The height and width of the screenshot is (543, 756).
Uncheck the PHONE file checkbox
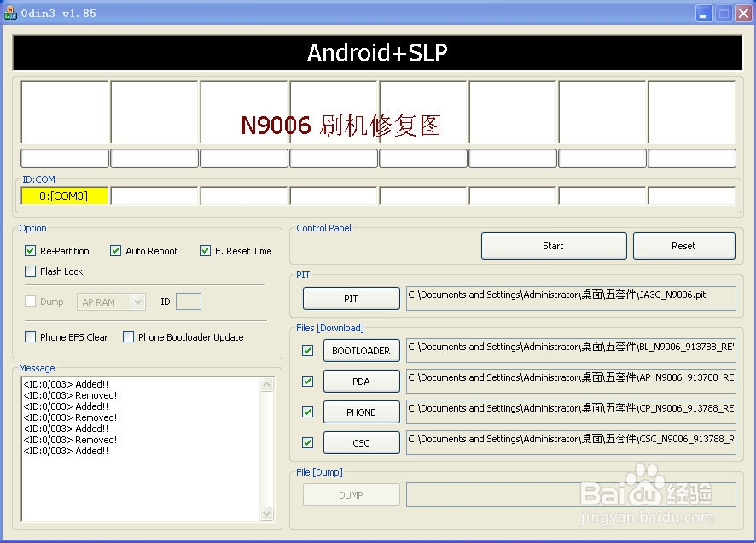point(308,412)
